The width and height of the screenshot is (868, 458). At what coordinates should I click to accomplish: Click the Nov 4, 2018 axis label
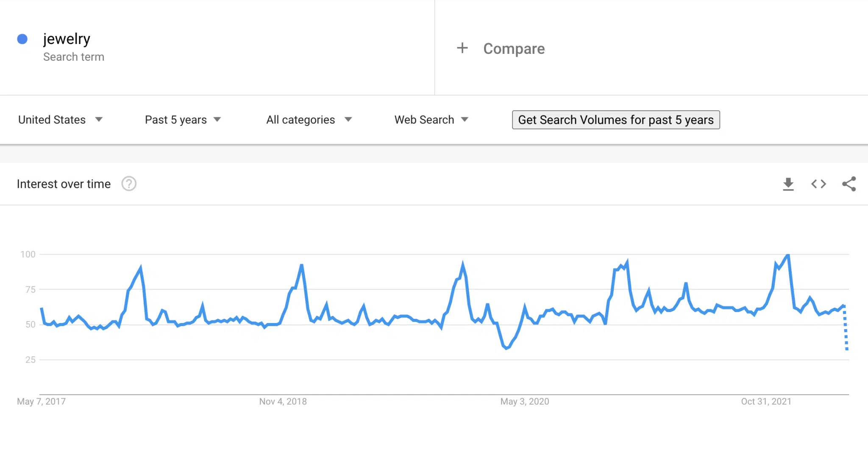(283, 401)
